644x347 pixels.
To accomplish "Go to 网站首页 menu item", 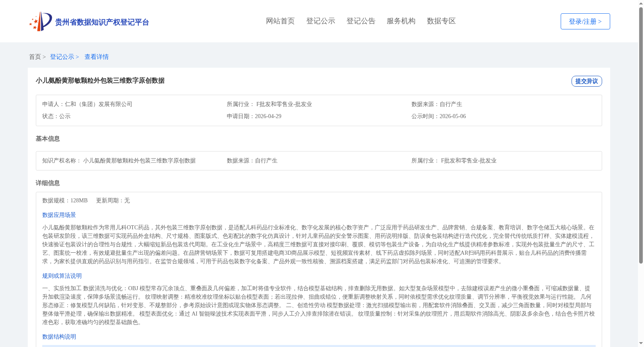I will (280, 21).
